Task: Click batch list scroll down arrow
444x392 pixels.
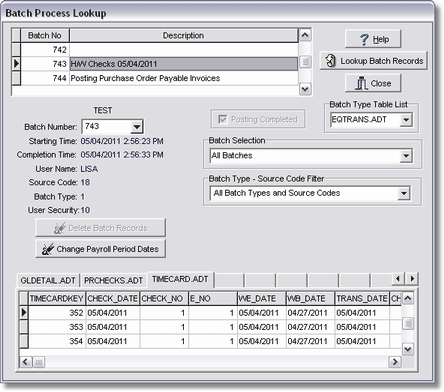Action: pyautogui.click(x=305, y=89)
